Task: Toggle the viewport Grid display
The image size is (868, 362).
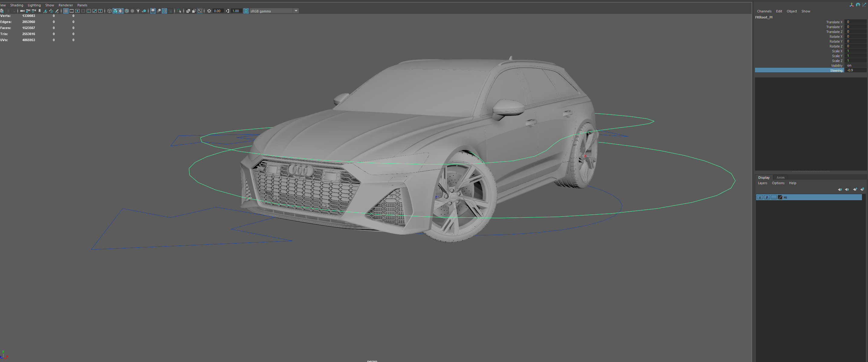Action: click(66, 11)
